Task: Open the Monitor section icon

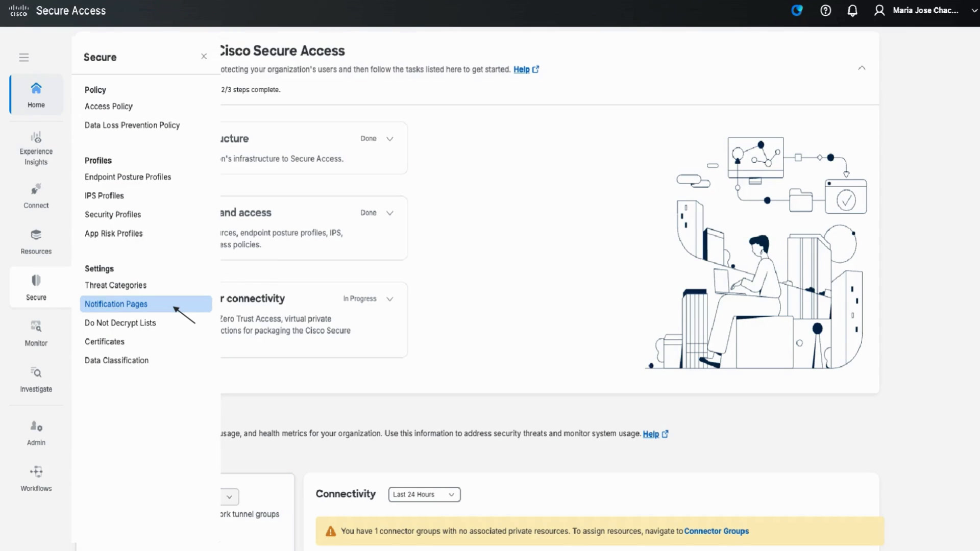Action: (x=36, y=327)
